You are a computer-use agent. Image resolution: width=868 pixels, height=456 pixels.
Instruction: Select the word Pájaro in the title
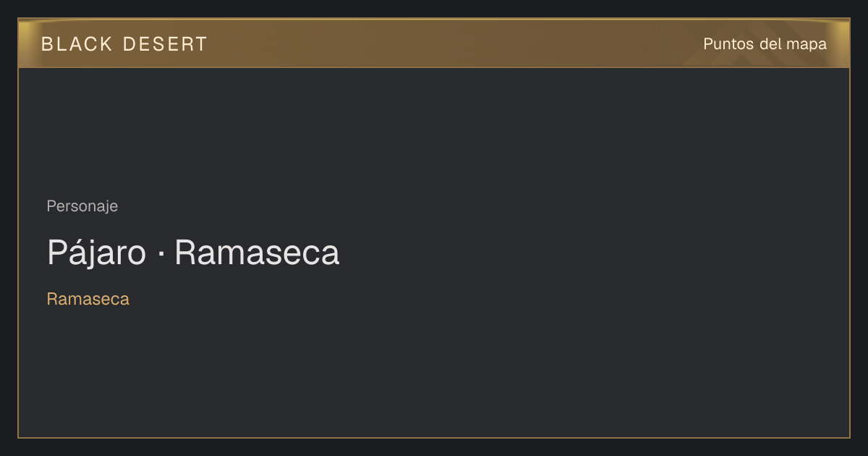click(x=96, y=254)
